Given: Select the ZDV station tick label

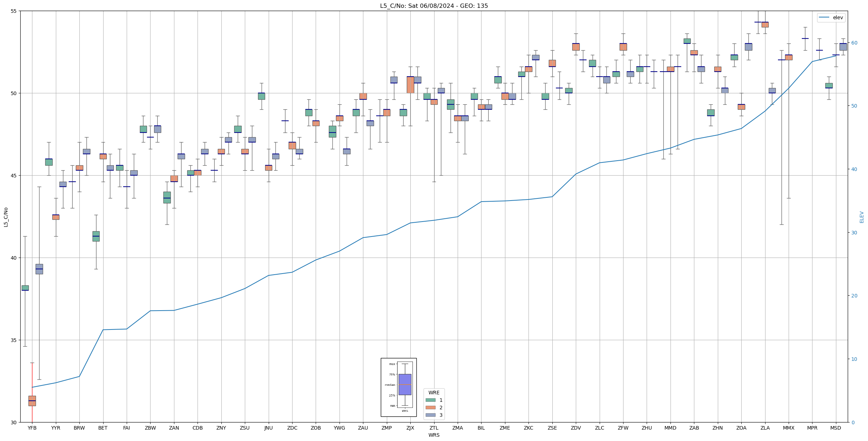Looking at the screenshot, I should click(576, 428).
